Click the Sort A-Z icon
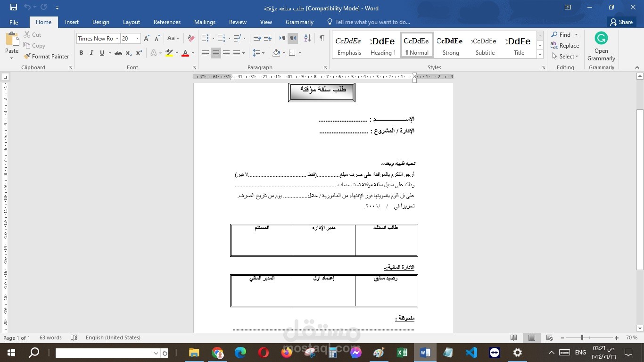Image resolution: width=644 pixels, height=362 pixels. pos(307,39)
